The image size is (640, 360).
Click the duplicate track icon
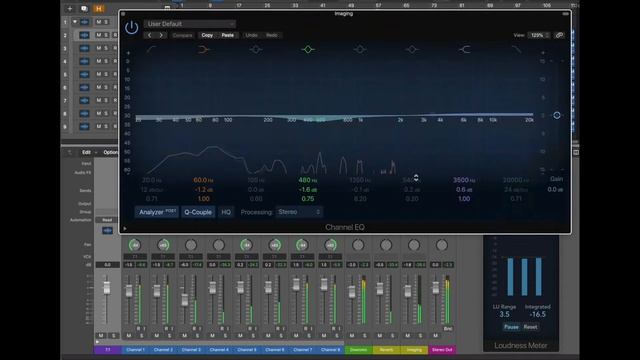pyautogui.click(x=84, y=8)
